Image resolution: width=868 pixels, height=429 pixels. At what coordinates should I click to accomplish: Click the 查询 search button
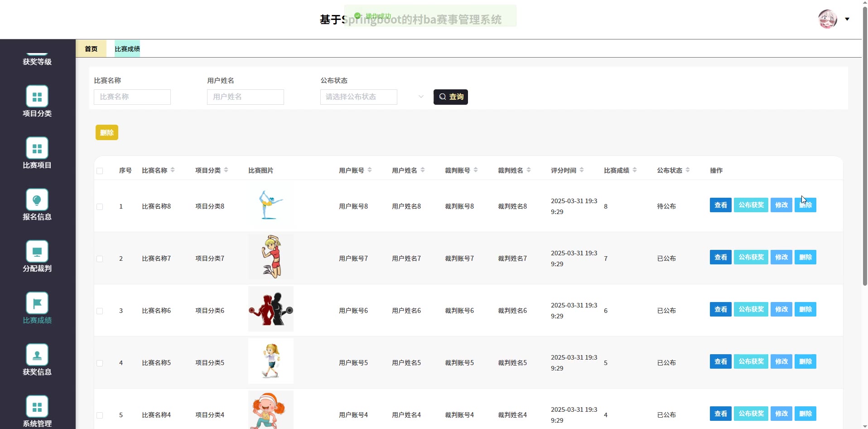click(450, 97)
